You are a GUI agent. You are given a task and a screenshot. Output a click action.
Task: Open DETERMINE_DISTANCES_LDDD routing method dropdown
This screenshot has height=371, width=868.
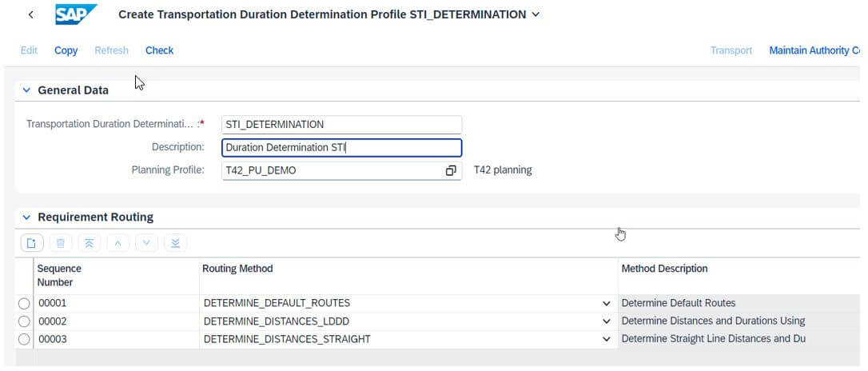tap(607, 321)
